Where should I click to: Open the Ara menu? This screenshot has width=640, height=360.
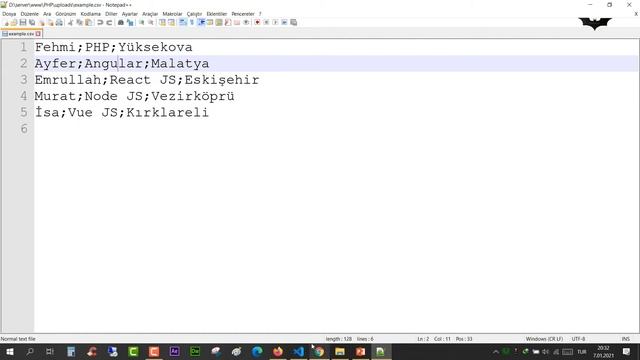coord(47,14)
